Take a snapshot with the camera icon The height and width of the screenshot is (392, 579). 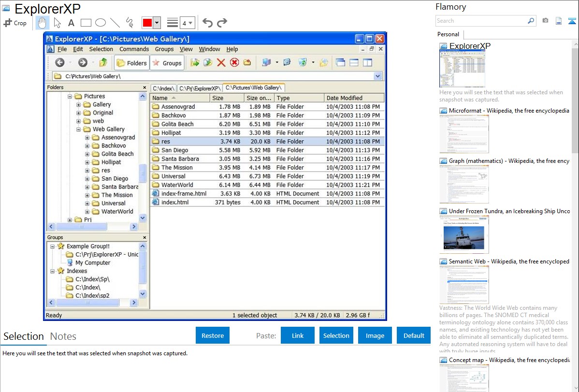pos(545,21)
